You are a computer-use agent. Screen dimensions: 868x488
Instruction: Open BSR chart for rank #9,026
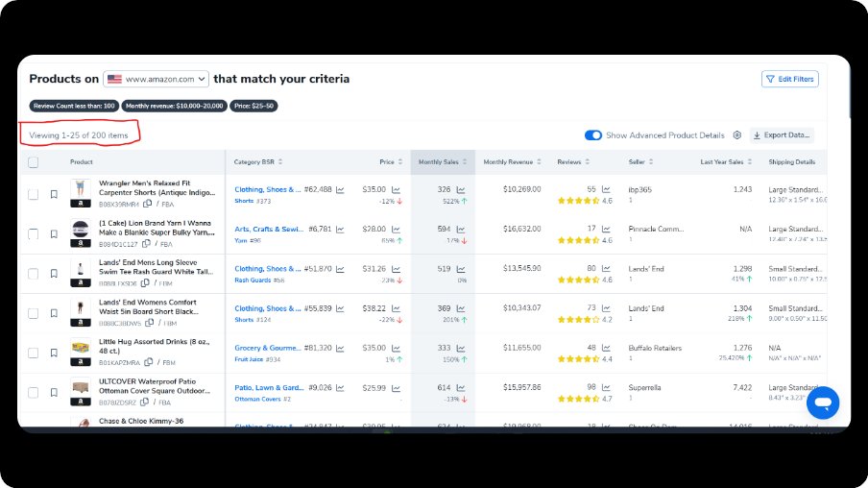point(340,388)
